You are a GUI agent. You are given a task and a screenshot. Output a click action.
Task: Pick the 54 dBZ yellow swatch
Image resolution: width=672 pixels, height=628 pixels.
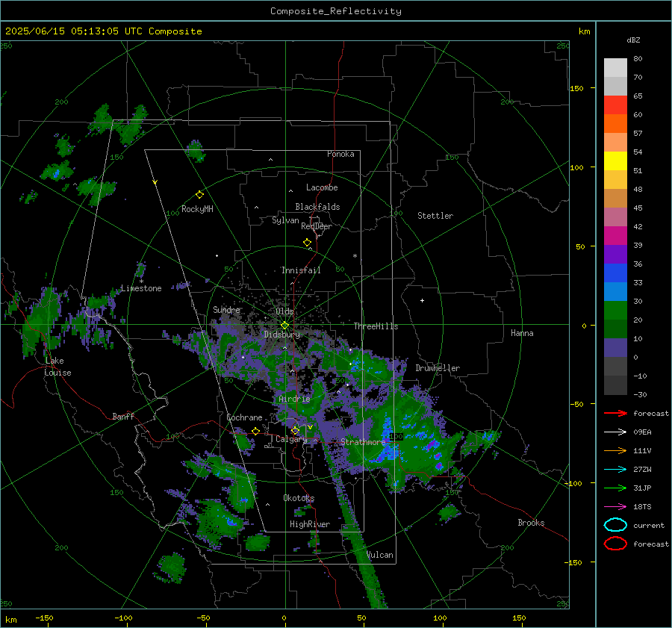click(615, 161)
